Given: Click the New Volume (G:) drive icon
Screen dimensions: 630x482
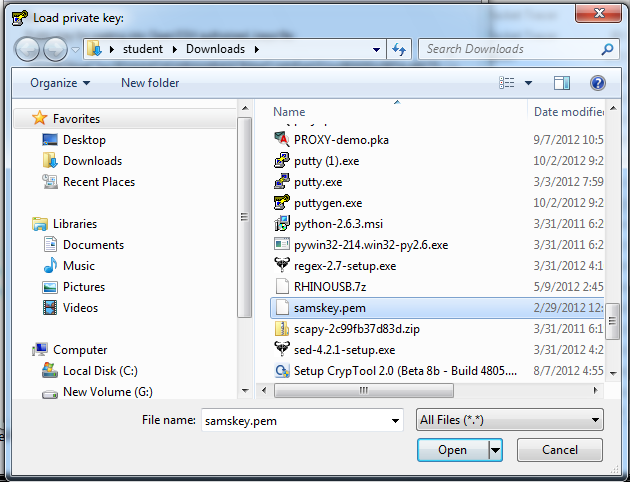Looking at the screenshot, I should 50,394.
